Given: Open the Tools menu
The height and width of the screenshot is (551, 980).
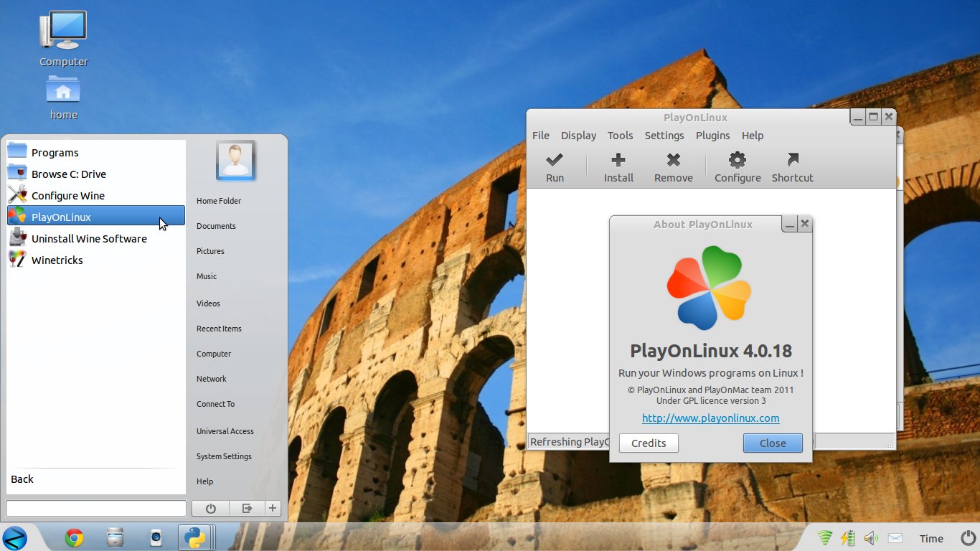Looking at the screenshot, I should click(x=620, y=136).
